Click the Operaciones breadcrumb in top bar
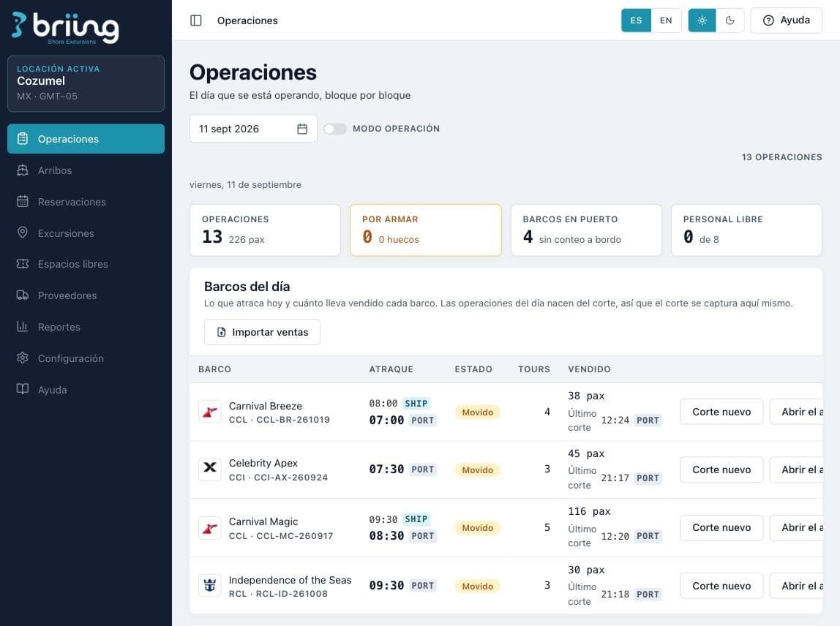840x626 pixels. tap(247, 20)
